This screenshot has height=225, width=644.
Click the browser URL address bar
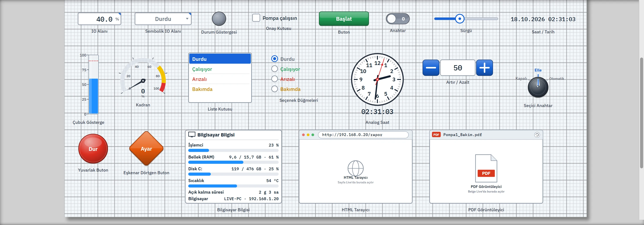click(x=363, y=135)
